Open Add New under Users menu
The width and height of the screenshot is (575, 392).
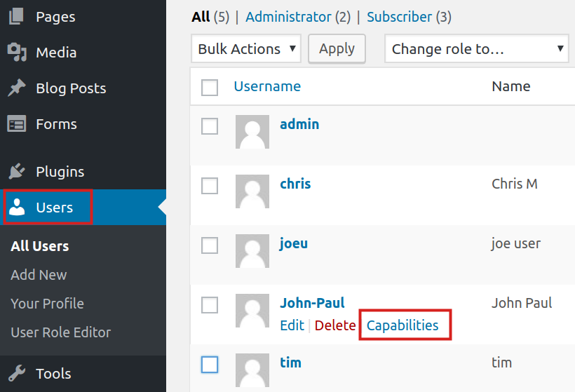(x=39, y=275)
